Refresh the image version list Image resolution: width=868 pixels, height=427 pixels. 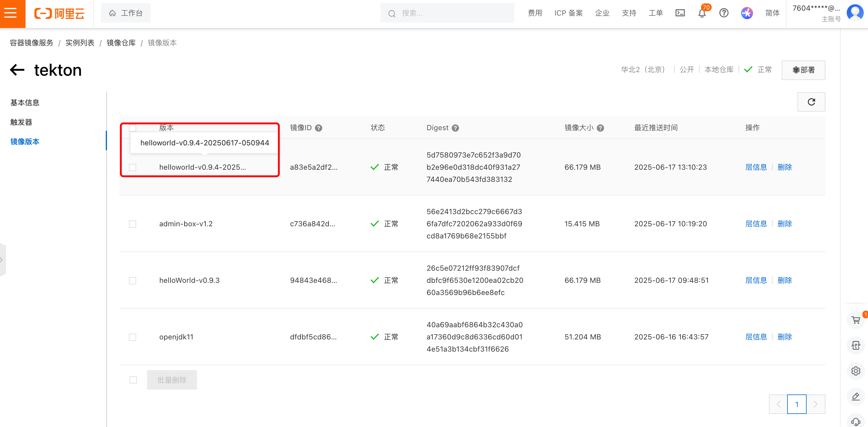pyautogui.click(x=811, y=102)
